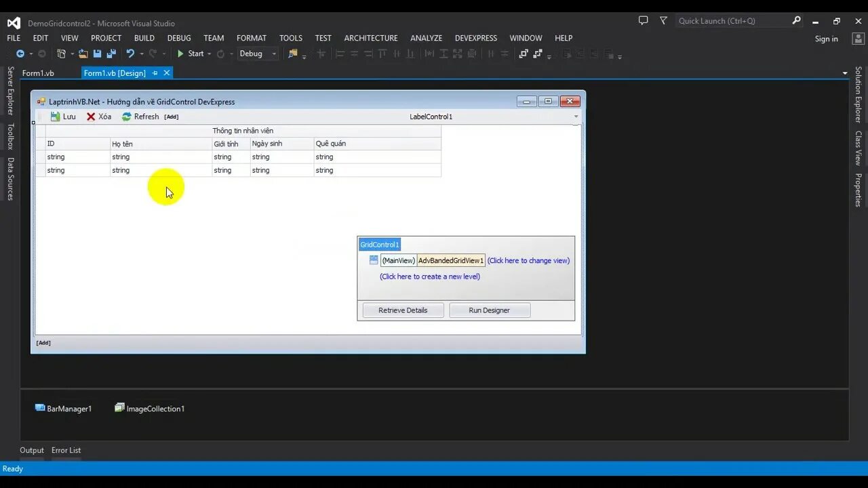Image resolution: width=868 pixels, height=488 pixels.
Task: Undo the last action
Action: pos(130,54)
